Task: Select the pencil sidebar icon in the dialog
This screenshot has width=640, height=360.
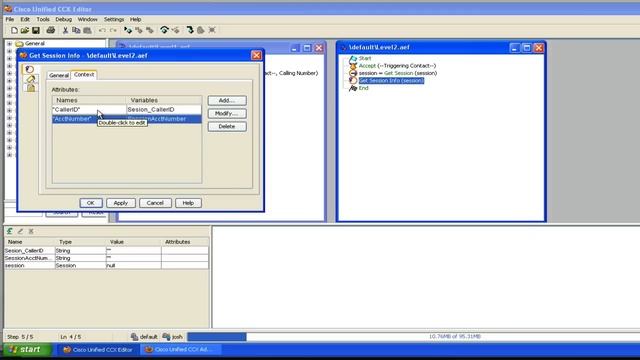Action: click(31, 78)
